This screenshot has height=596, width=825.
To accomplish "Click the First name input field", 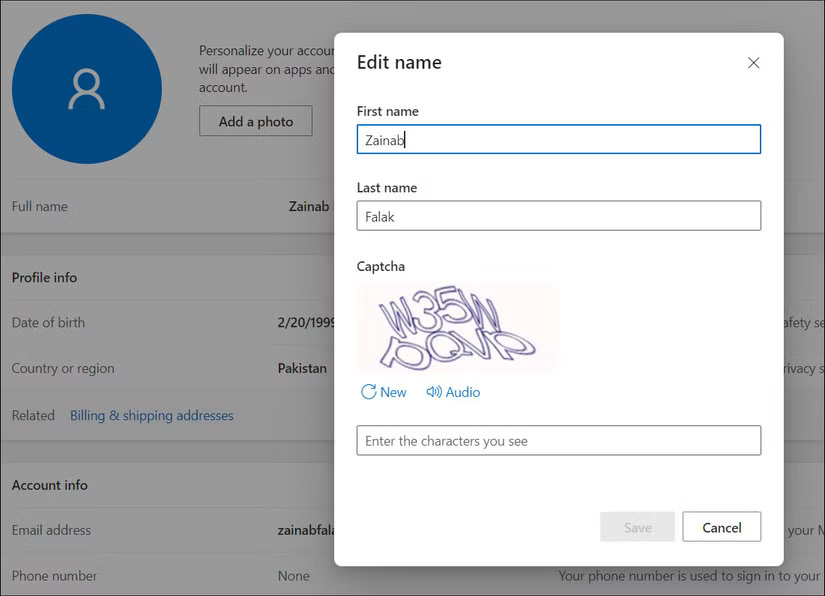I will coord(558,139).
